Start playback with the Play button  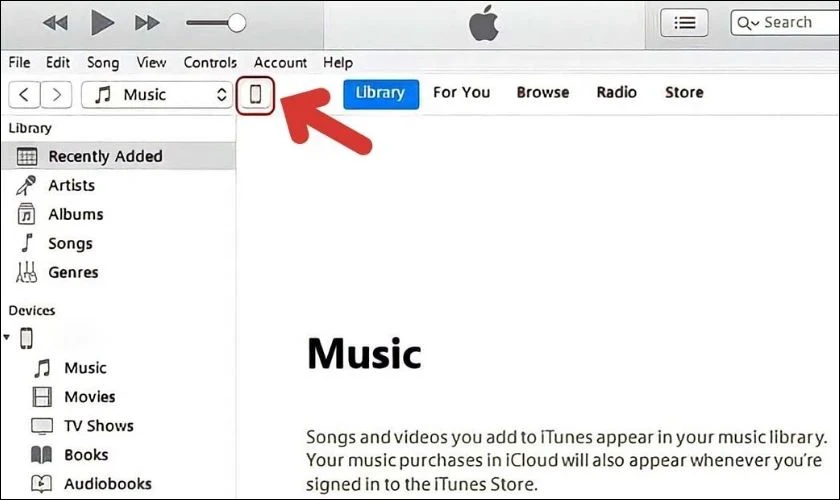[102, 23]
